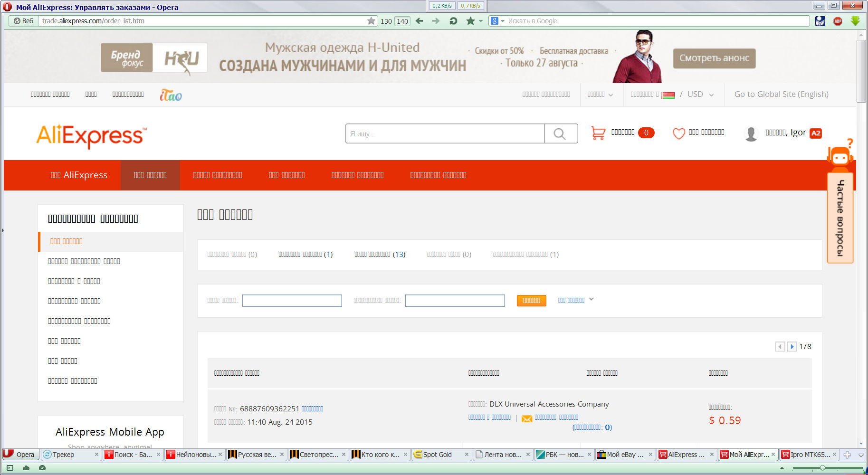This screenshot has width=868, height=475.
Task: Open the Google search engine selector dropdown
Action: coord(497,21)
